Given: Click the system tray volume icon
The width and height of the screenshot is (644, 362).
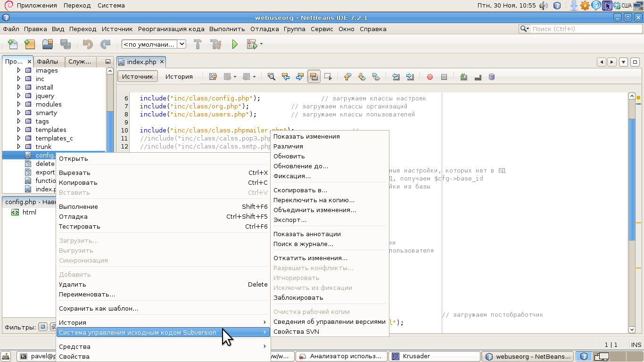Looking at the screenshot, I should (x=544, y=6).
